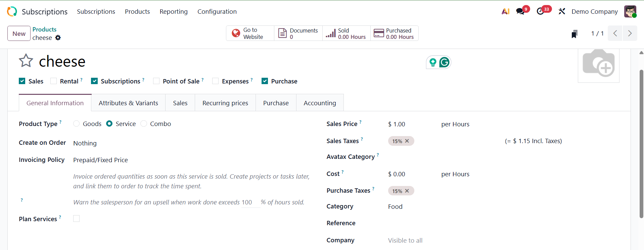Open the activities clock icon with 33 badge
This screenshot has width=644, height=250.
click(540, 11)
